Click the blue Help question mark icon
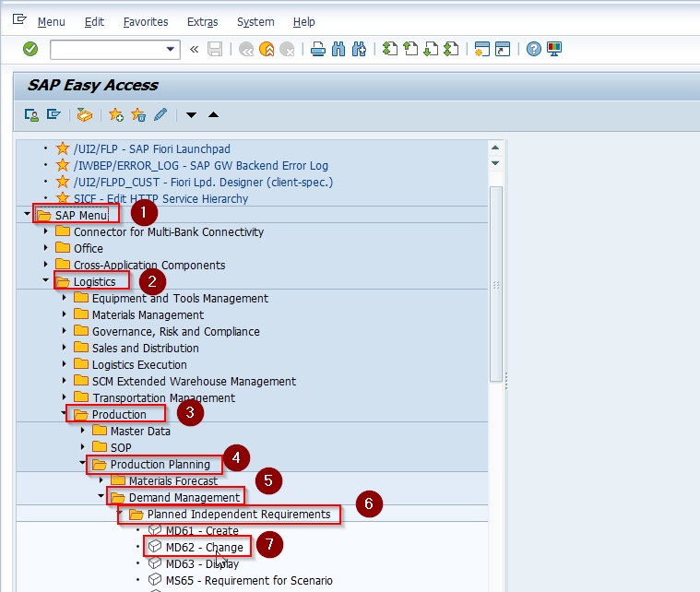700x592 pixels. pyautogui.click(x=533, y=49)
